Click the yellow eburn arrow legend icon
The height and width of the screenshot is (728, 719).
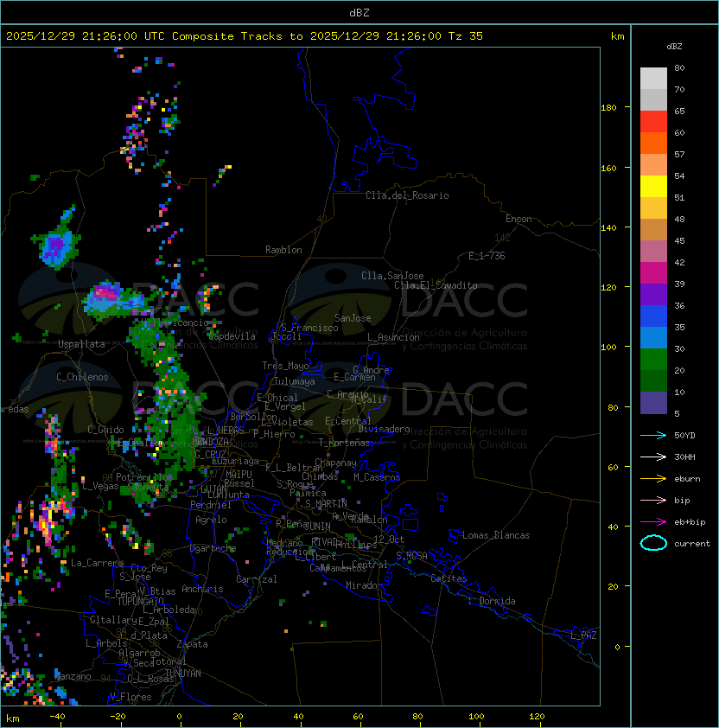click(x=653, y=479)
